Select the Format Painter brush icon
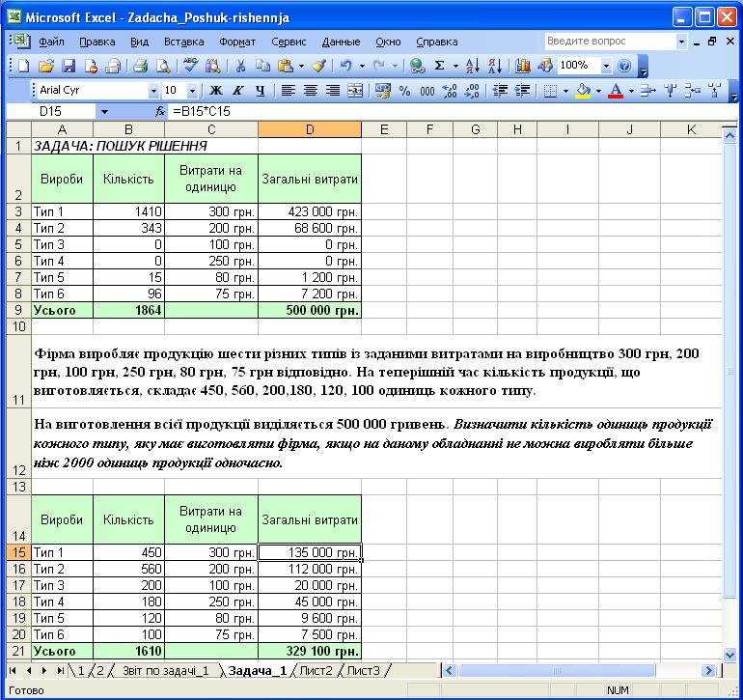This screenshot has height=700, width=743. click(x=318, y=66)
